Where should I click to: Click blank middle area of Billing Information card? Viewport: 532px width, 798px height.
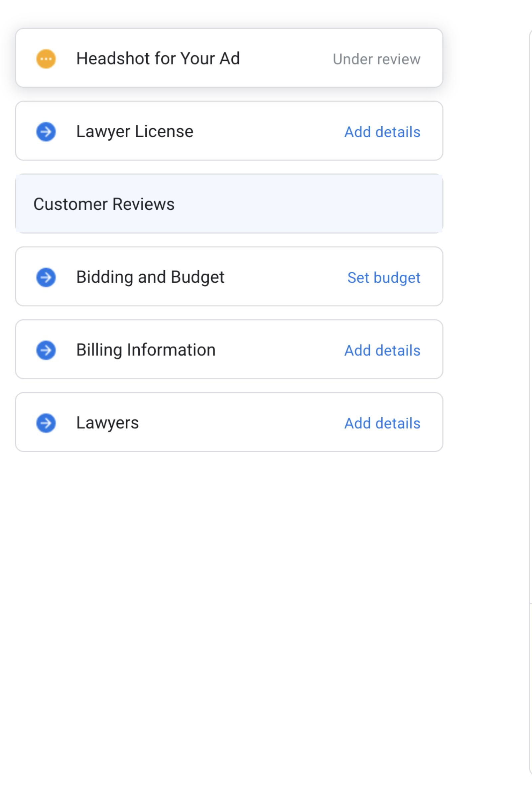[278, 350]
